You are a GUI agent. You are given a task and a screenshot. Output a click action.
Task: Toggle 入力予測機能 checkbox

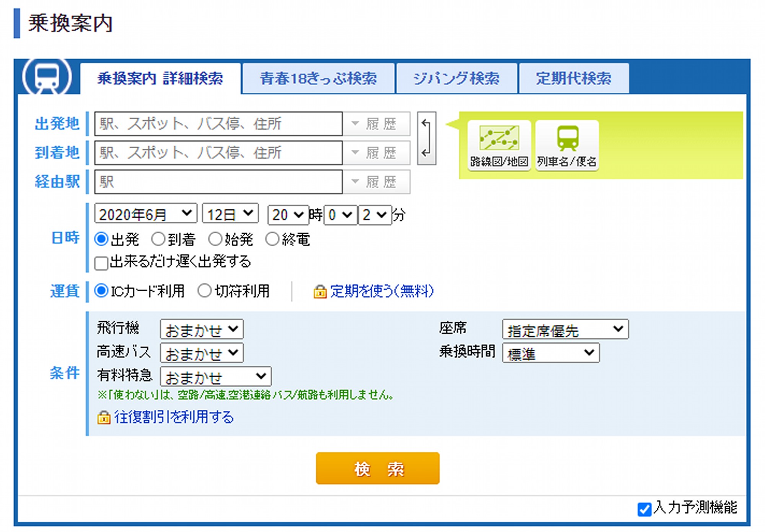pos(645,509)
